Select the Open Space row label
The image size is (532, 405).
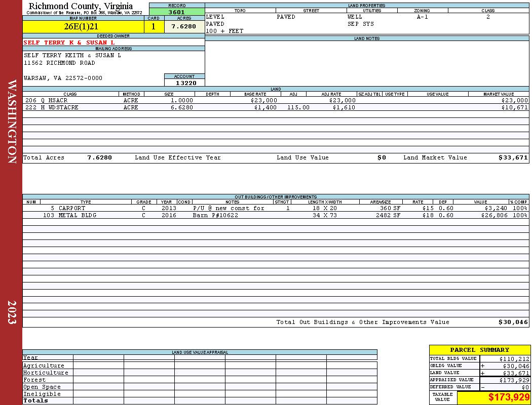coord(42,387)
